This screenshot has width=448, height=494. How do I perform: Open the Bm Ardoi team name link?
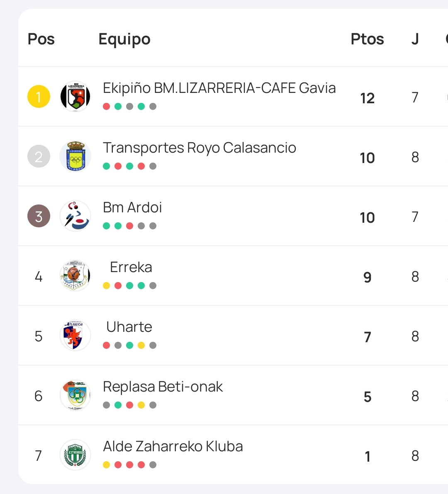132,207
